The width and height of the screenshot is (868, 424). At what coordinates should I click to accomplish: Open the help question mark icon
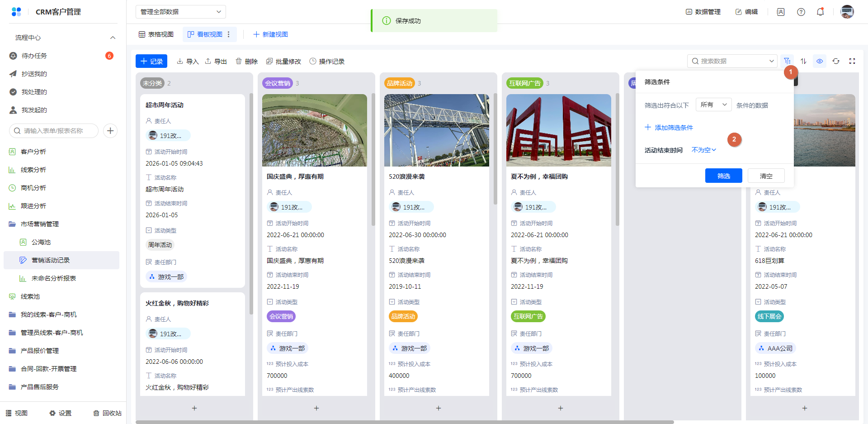(x=801, y=12)
